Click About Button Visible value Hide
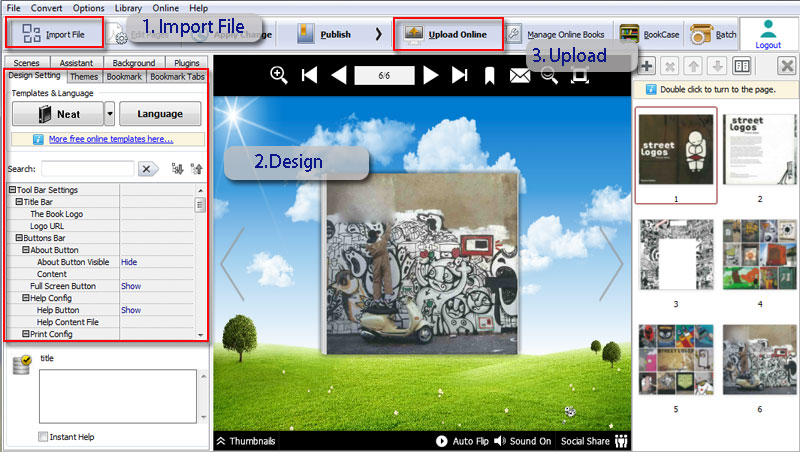This screenshot has width=800, height=452. point(129,262)
